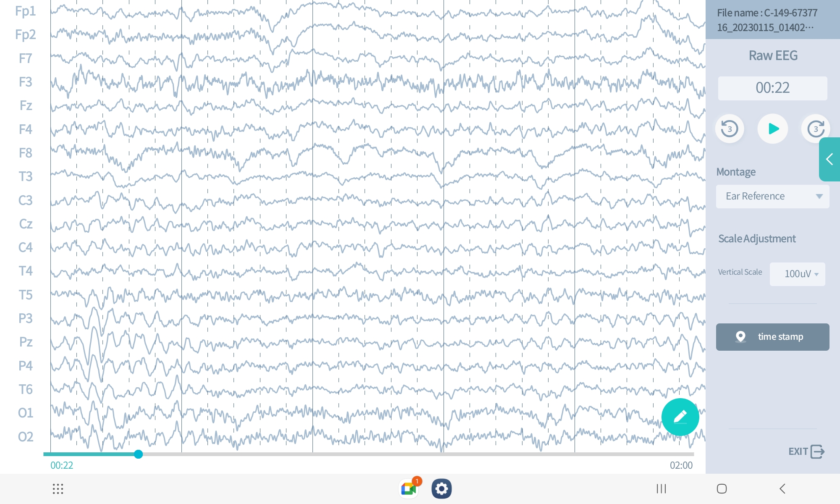Click the playback progress slider handle

click(138, 454)
